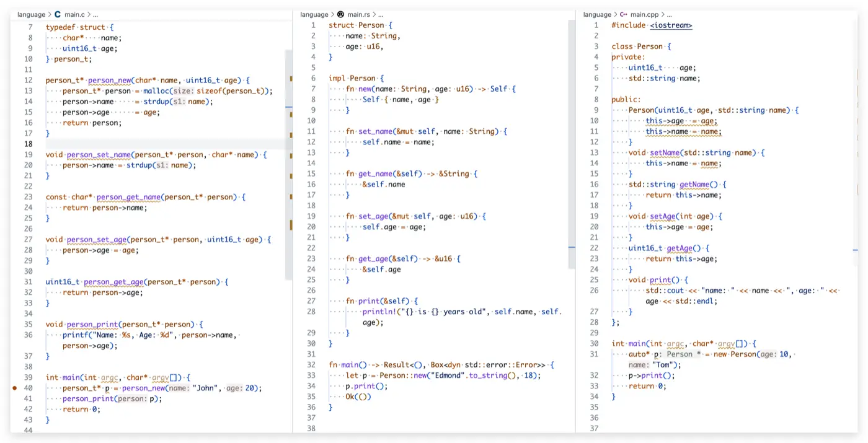Click the Rust file icon in breadcrumb
This screenshot has width=868, height=443.
[340, 14]
